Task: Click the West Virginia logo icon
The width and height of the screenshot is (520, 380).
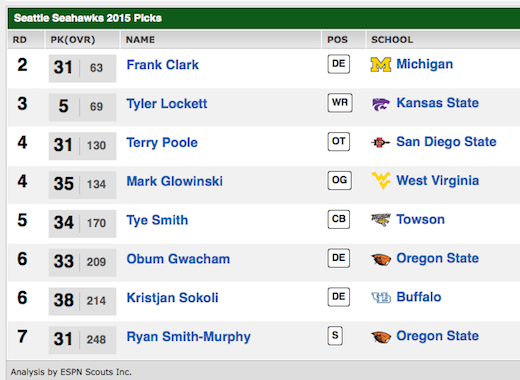Action: pyautogui.click(x=381, y=181)
